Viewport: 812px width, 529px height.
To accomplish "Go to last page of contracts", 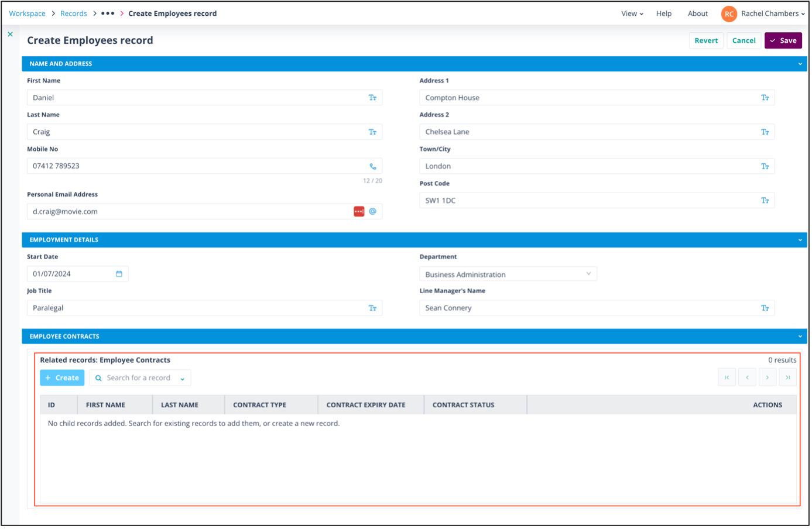I will [x=788, y=378].
